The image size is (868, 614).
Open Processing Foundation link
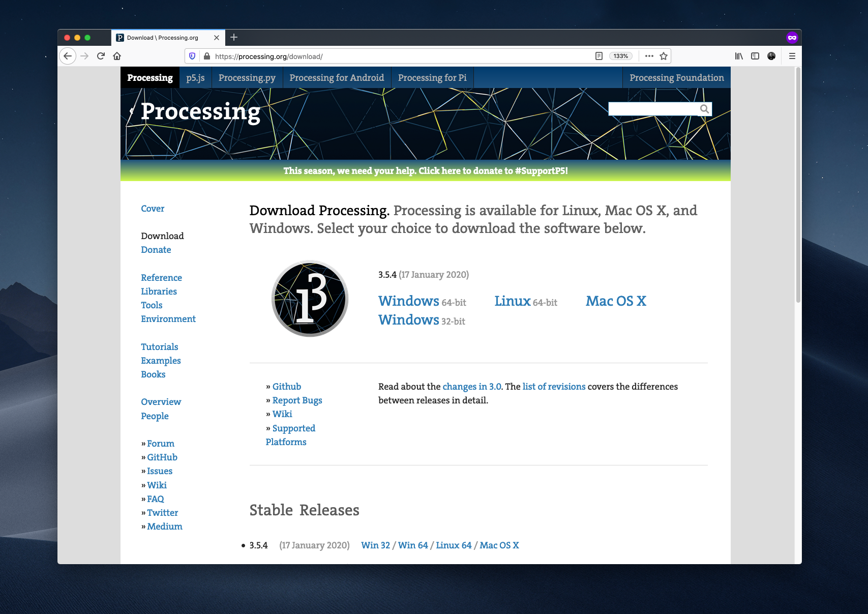pyautogui.click(x=677, y=77)
